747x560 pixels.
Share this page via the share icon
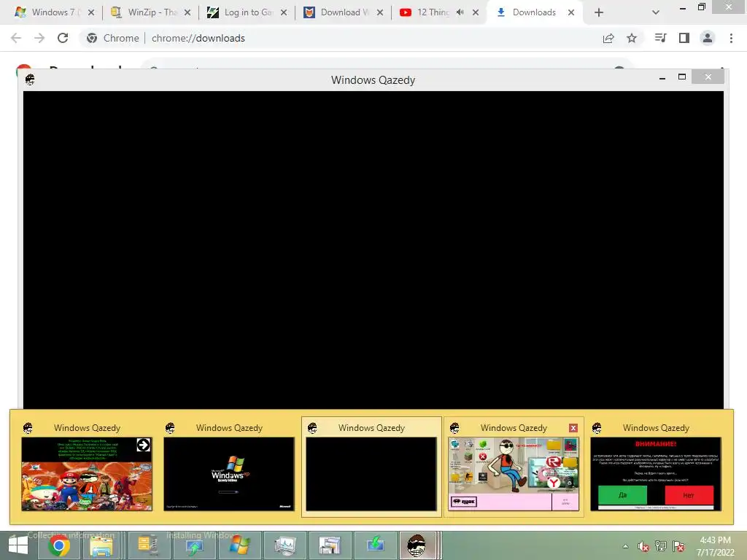tap(608, 38)
